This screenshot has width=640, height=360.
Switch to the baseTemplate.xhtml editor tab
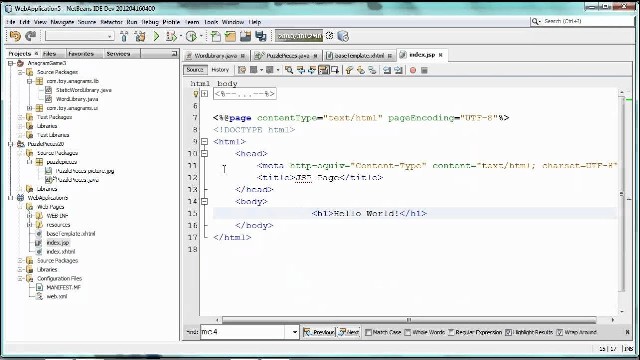359,56
